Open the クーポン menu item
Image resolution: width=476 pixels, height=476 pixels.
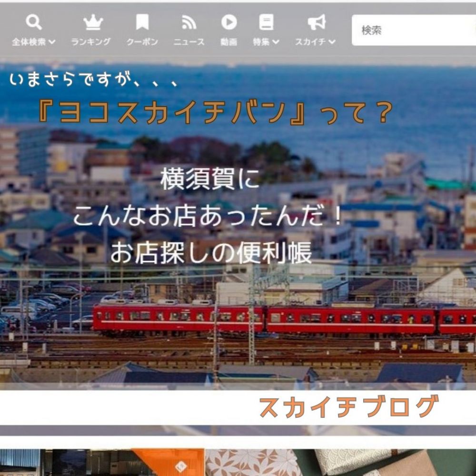point(142,42)
